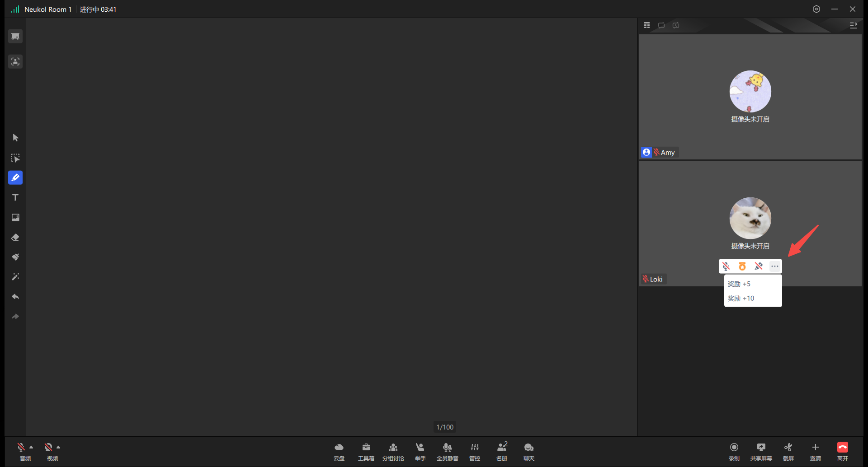Take a screenshot (截屏)
The image size is (868, 467).
click(x=788, y=451)
